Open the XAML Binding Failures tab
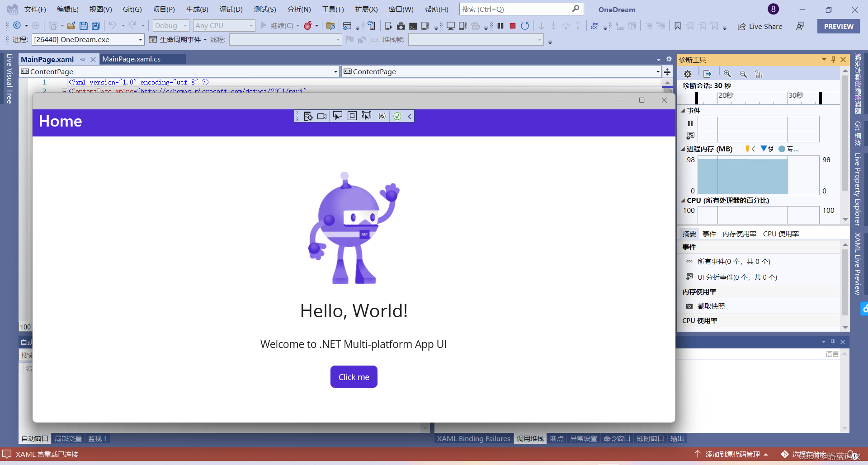The width and height of the screenshot is (868, 465). pos(473,438)
